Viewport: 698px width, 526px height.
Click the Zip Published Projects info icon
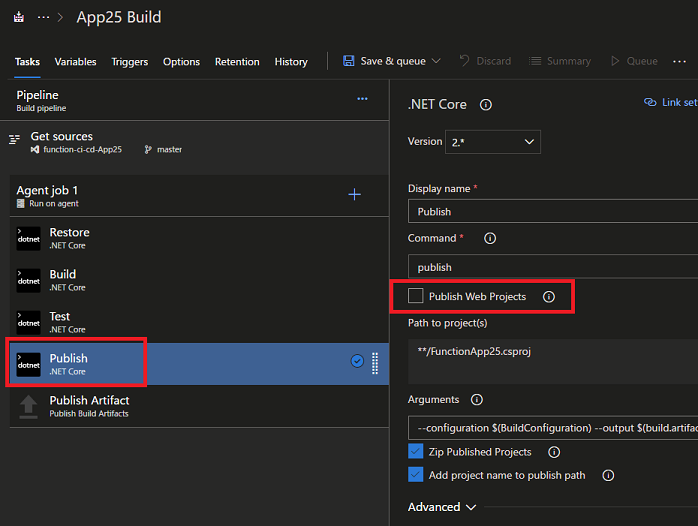pos(554,452)
